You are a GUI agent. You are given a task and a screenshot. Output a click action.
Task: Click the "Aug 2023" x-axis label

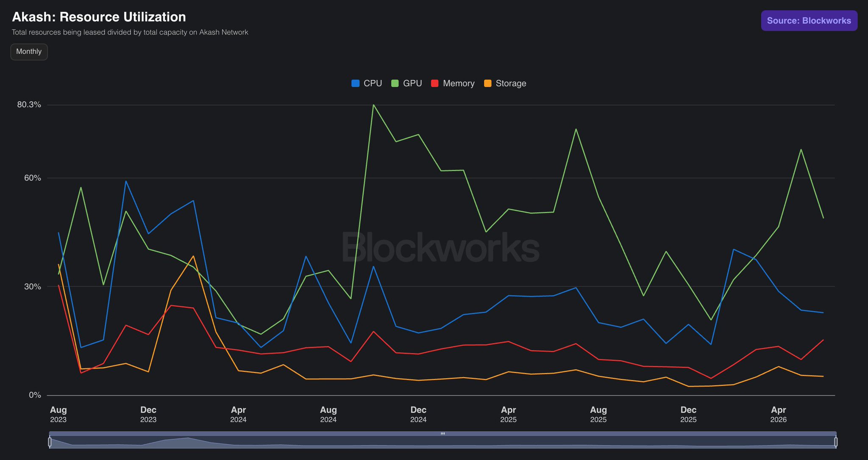58,415
